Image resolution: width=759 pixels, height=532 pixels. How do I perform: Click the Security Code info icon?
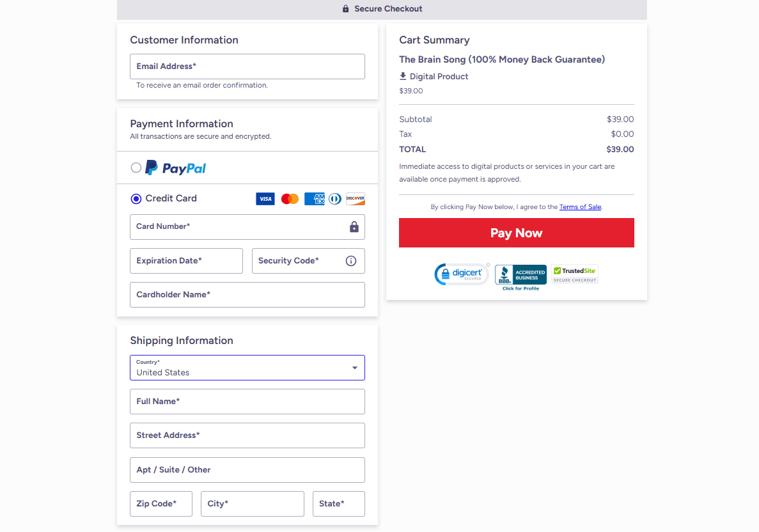350,260
